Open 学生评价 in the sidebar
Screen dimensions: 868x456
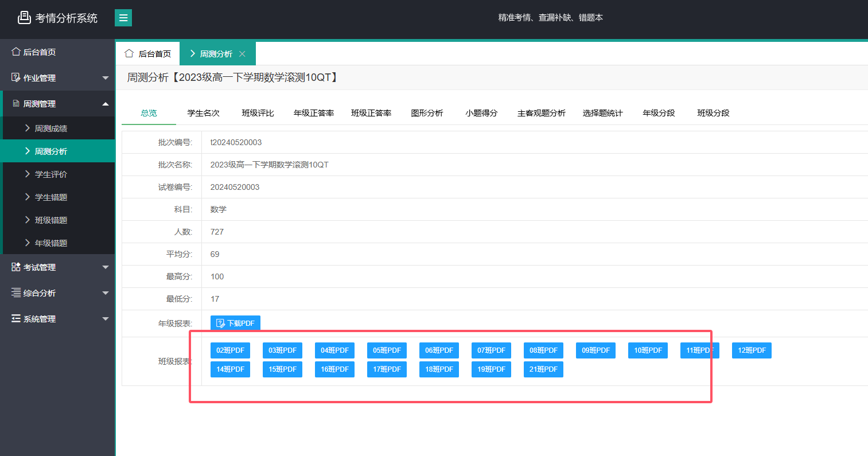pyautogui.click(x=59, y=174)
